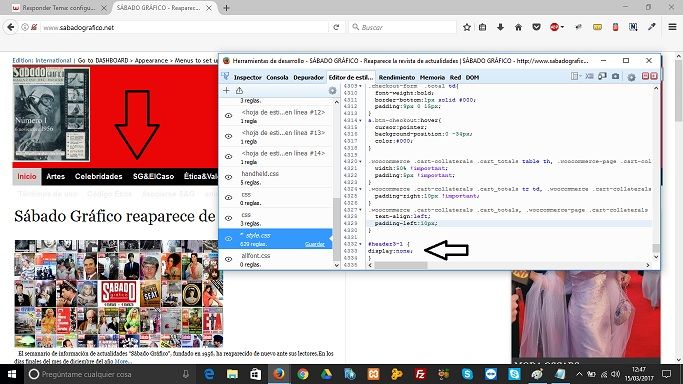
Task: Open the adblock extension dropdown arrow
Action: [562, 27]
